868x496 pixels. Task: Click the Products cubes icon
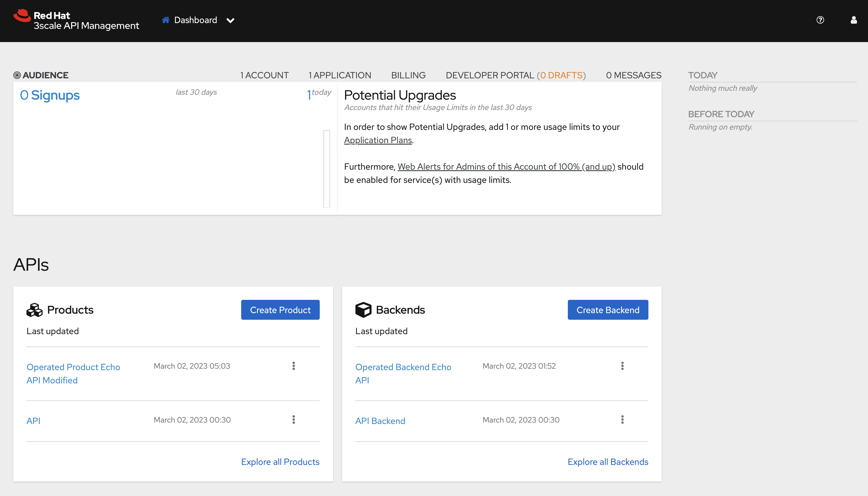click(34, 310)
